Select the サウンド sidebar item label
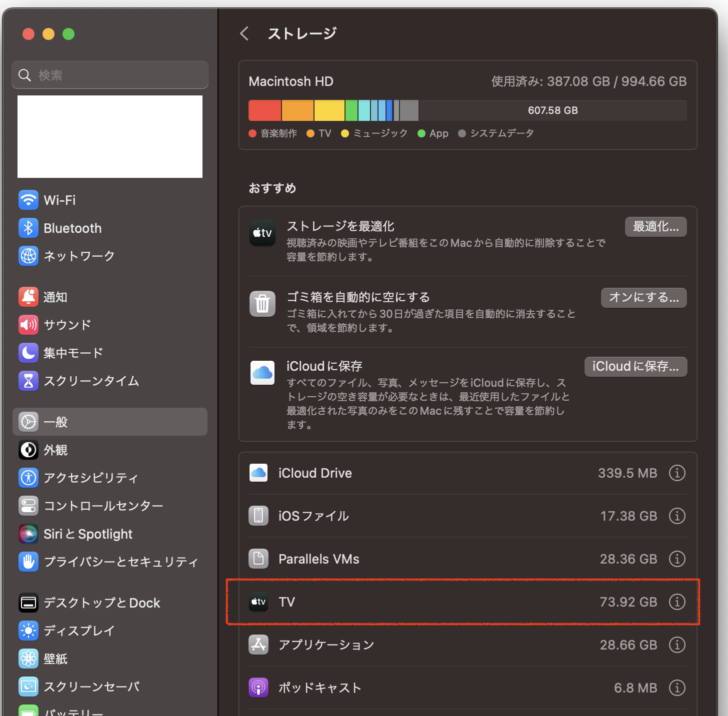 pyautogui.click(x=67, y=325)
